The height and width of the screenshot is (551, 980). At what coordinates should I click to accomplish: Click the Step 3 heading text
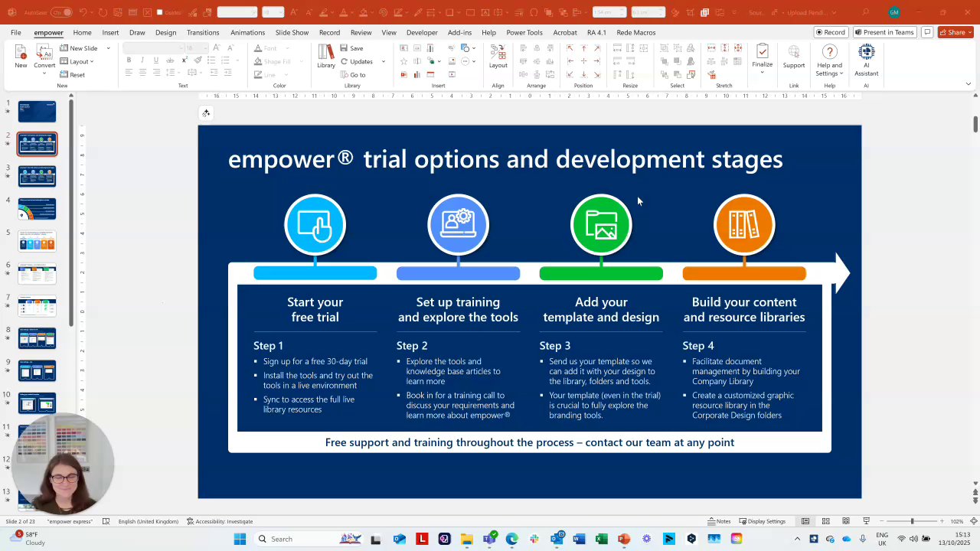click(555, 346)
